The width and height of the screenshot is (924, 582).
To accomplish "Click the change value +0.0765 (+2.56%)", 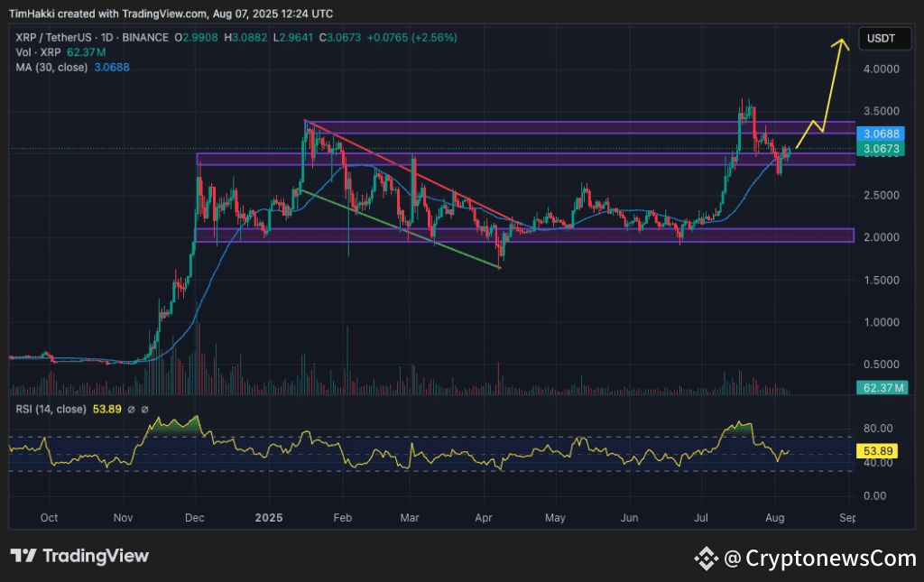I will point(411,38).
